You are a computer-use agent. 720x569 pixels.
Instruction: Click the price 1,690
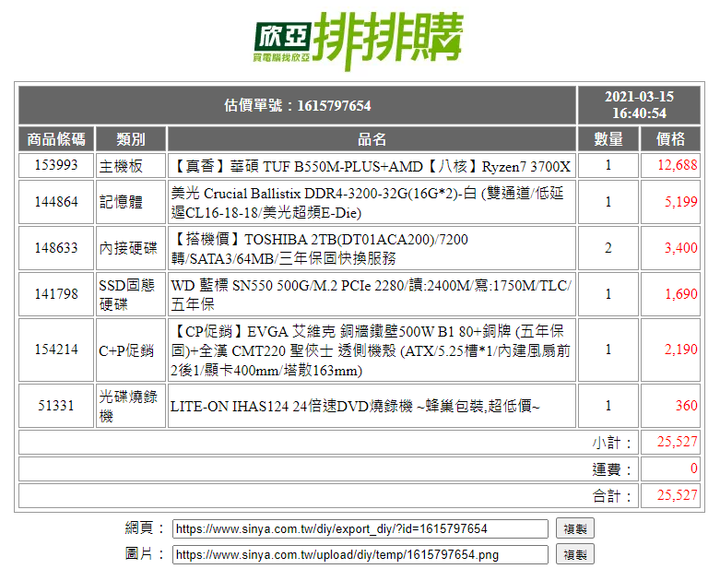tap(681, 294)
